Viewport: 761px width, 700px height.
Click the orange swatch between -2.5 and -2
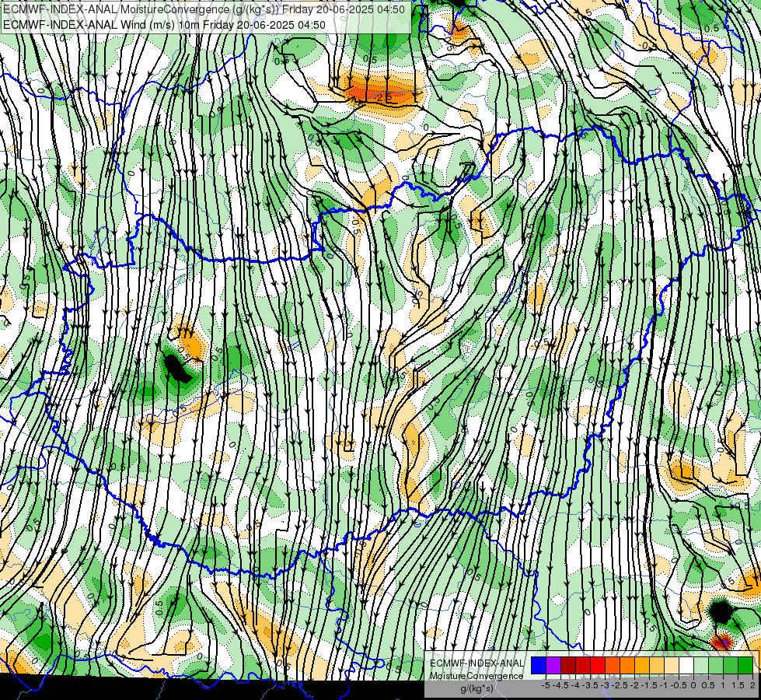pyautogui.click(x=627, y=666)
